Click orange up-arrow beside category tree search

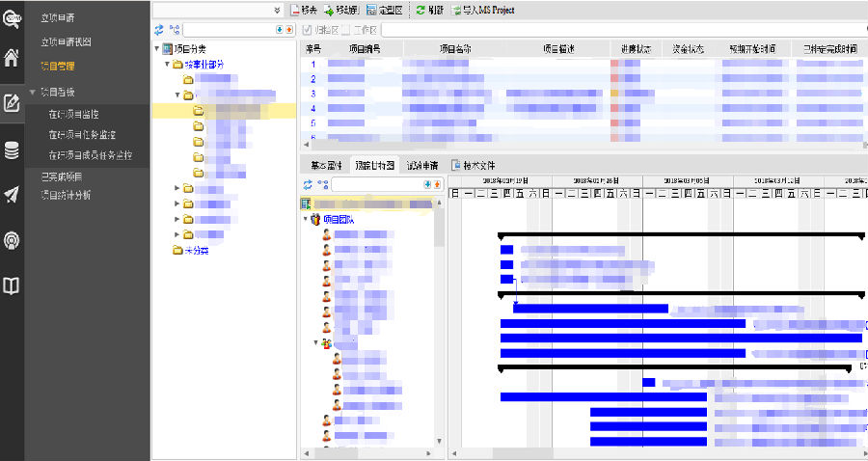(x=289, y=30)
